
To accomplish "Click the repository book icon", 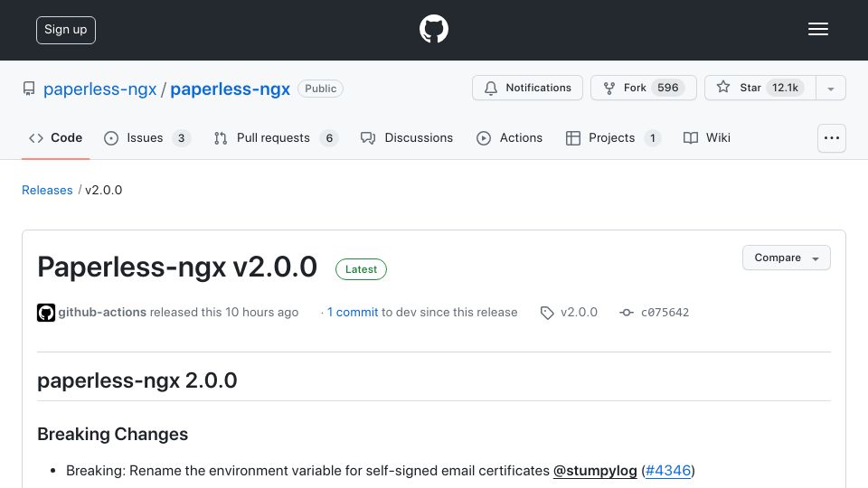I will pos(29,89).
